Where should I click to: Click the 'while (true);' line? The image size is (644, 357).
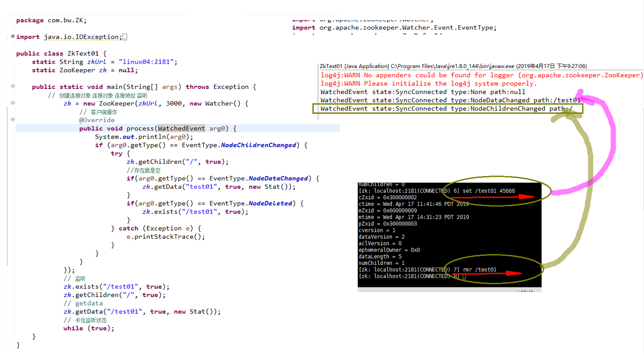coord(89,328)
